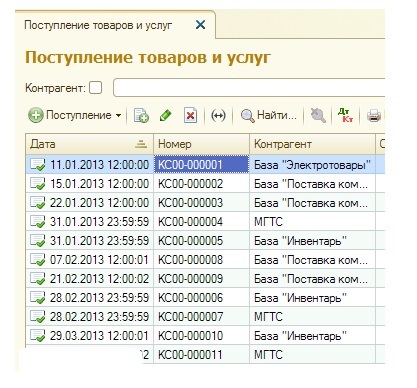Click the Найти search button

[x=268, y=116]
